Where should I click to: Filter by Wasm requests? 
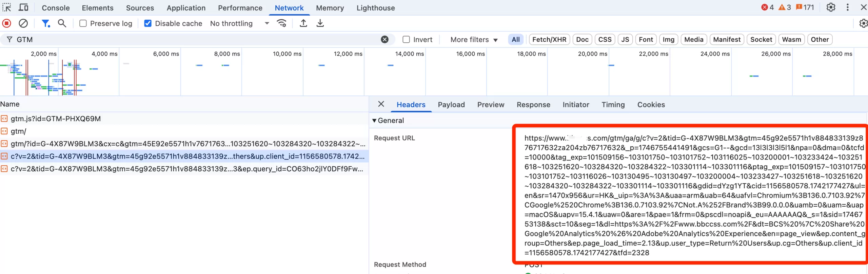point(791,39)
